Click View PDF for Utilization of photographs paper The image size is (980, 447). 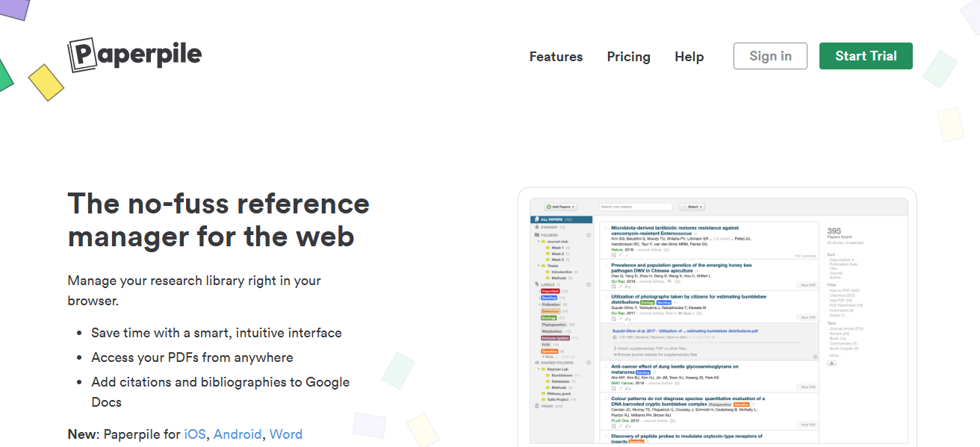tap(808, 317)
